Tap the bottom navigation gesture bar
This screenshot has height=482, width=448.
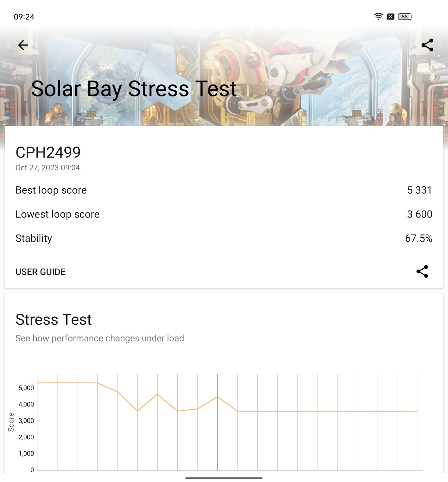[x=224, y=478]
